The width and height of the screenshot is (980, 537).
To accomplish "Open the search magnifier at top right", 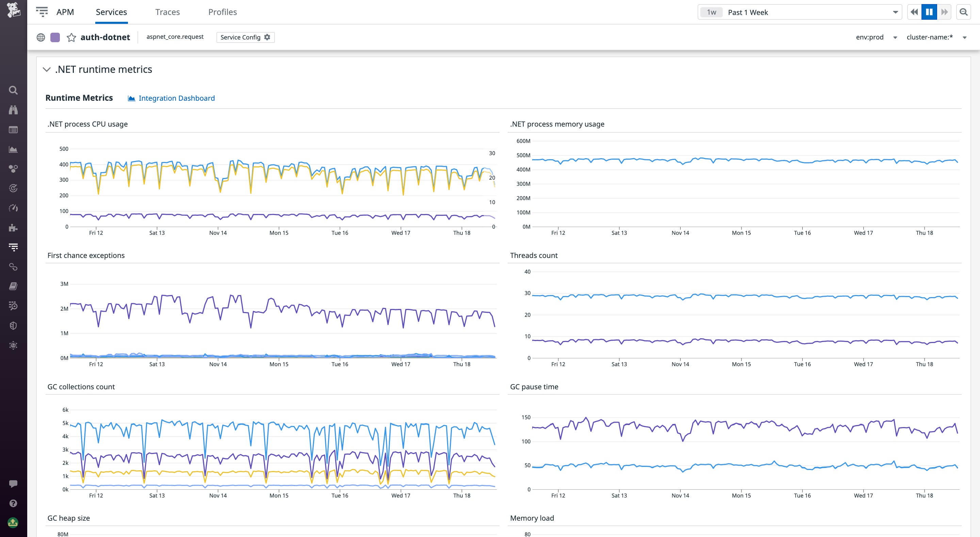I will click(964, 12).
